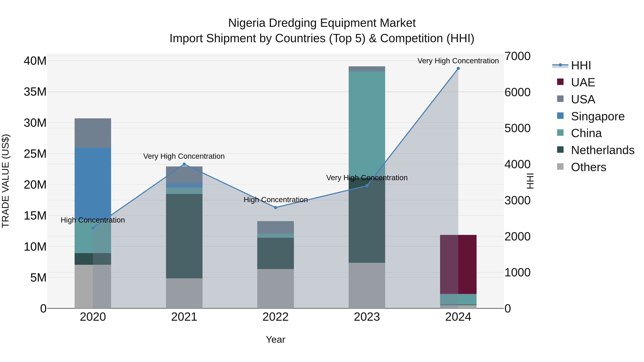Click the 1000 tick on right axis

pyautogui.click(x=518, y=272)
